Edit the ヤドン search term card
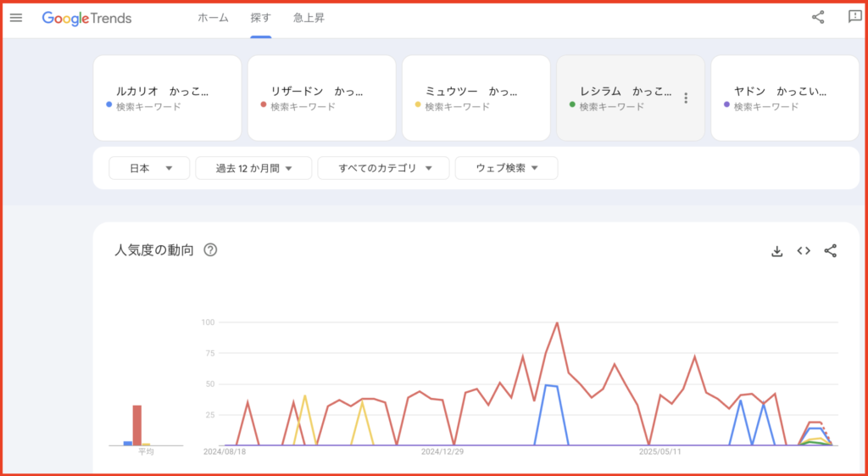868x476 pixels. [785, 98]
